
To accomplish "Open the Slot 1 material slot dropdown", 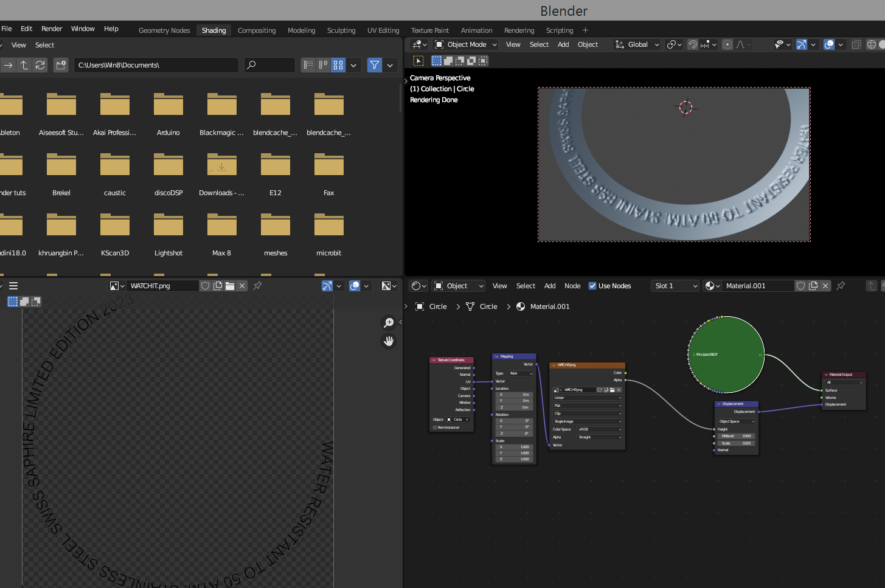I will coord(675,286).
